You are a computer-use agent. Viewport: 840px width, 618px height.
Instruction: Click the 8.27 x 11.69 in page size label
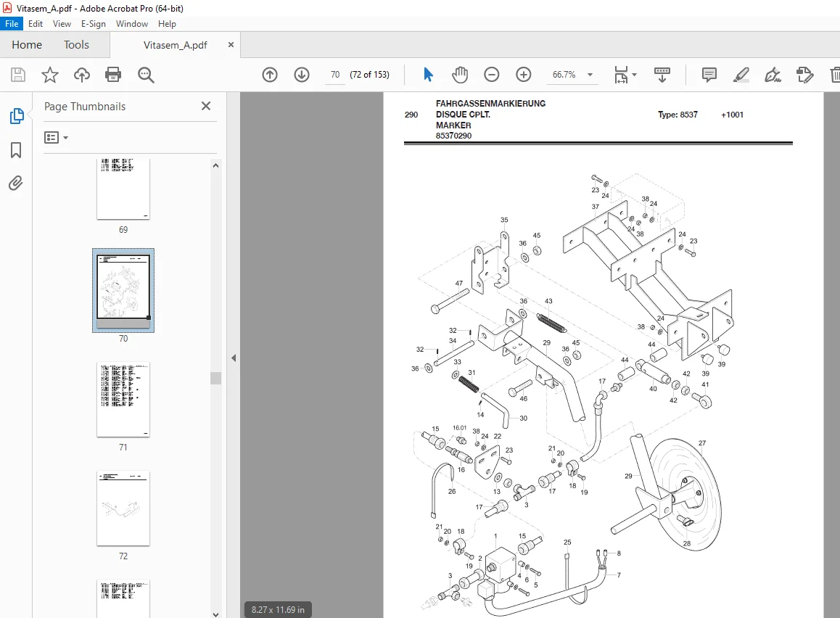tap(278, 609)
